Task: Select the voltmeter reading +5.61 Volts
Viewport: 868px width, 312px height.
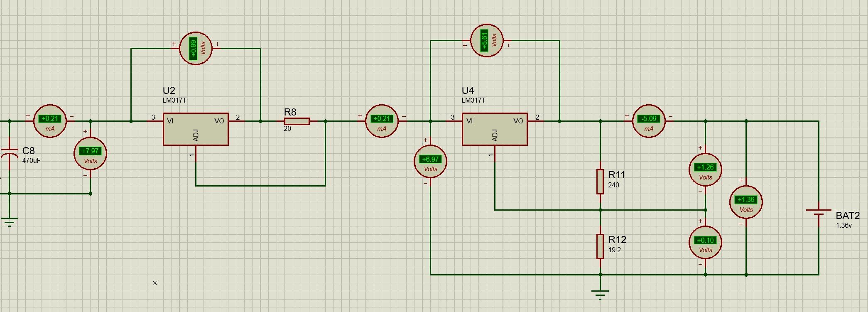Action: click(x=487, y=40)
